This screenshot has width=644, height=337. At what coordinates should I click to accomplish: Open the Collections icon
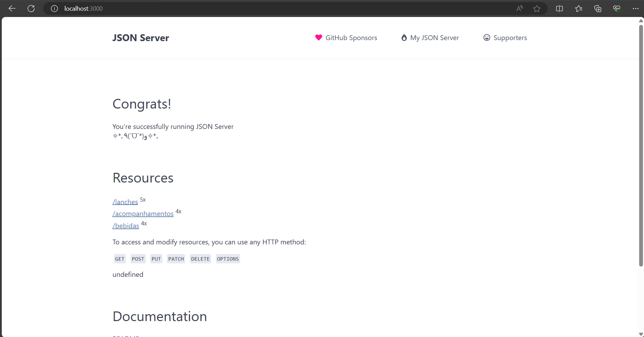tap(598, 9)
